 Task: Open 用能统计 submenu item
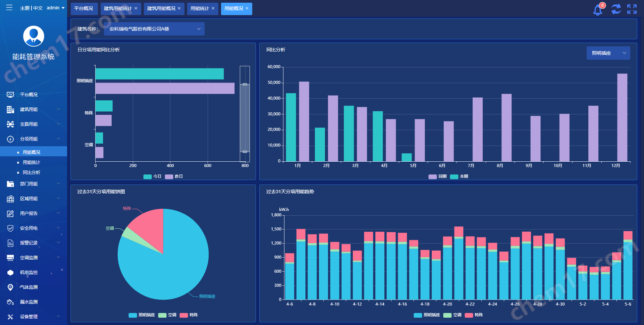point(32,162)
